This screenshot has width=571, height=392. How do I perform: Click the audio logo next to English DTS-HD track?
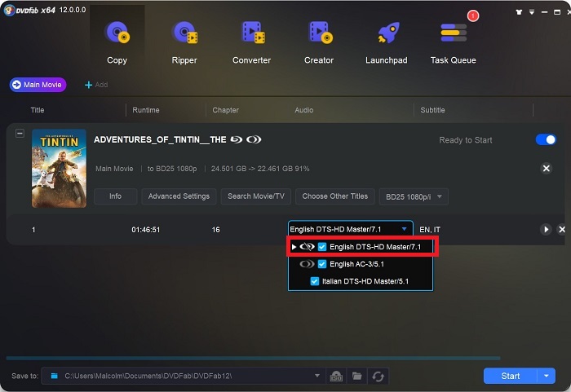(307, 247)
